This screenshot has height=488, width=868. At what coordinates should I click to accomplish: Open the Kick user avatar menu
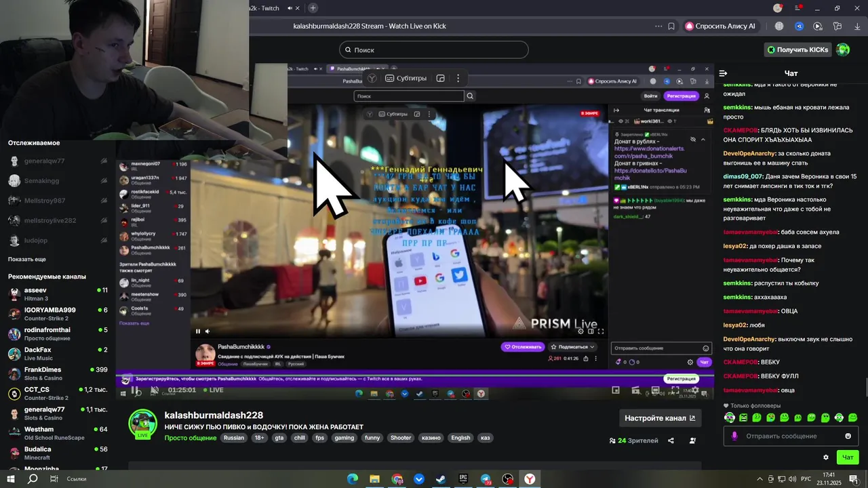(x=843, y=49)
